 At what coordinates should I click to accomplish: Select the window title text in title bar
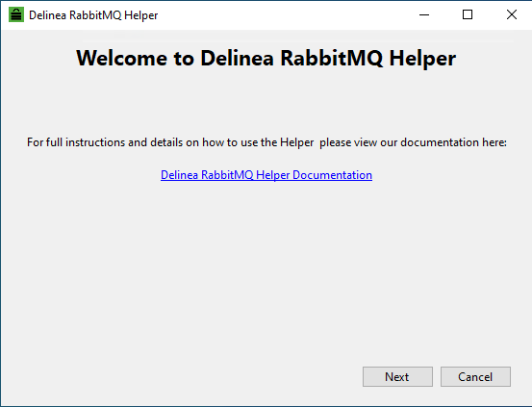click(93, 15)
